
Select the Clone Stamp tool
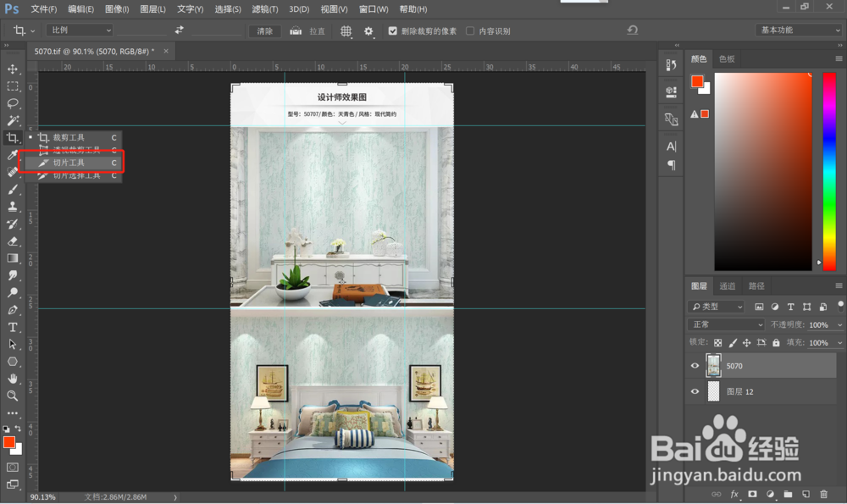(13, 207)
